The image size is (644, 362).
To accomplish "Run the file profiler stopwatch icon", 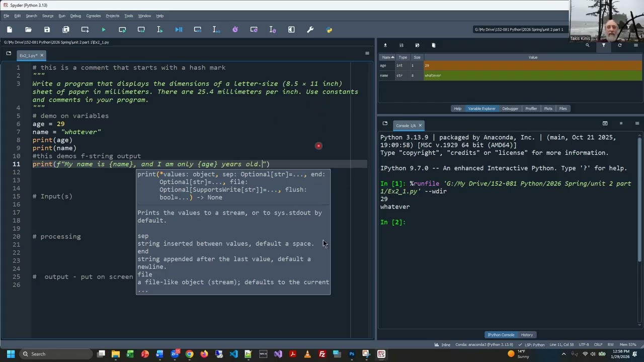I will (235, 30).
